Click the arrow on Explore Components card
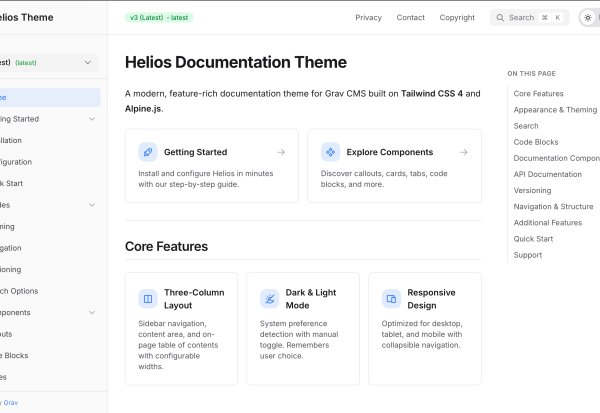This screenshot has height=413, width=600. click(464, 152)
